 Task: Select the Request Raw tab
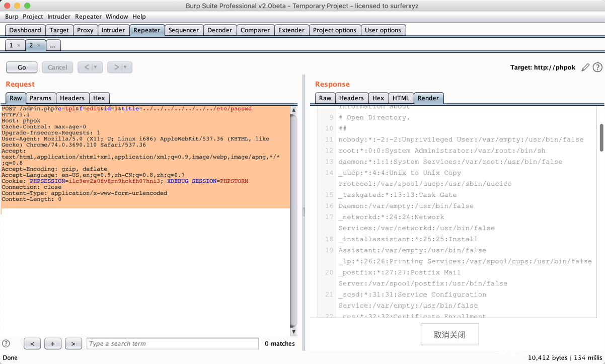16,98
